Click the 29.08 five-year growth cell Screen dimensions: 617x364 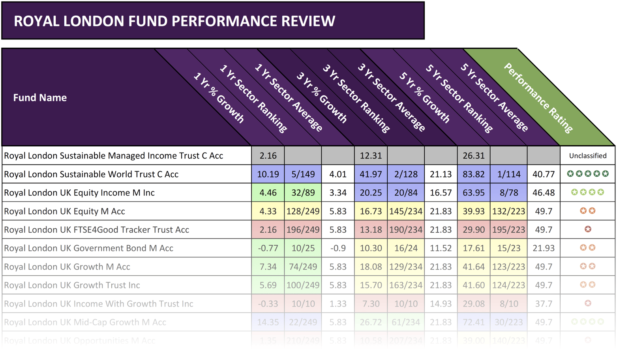point(474,304)
